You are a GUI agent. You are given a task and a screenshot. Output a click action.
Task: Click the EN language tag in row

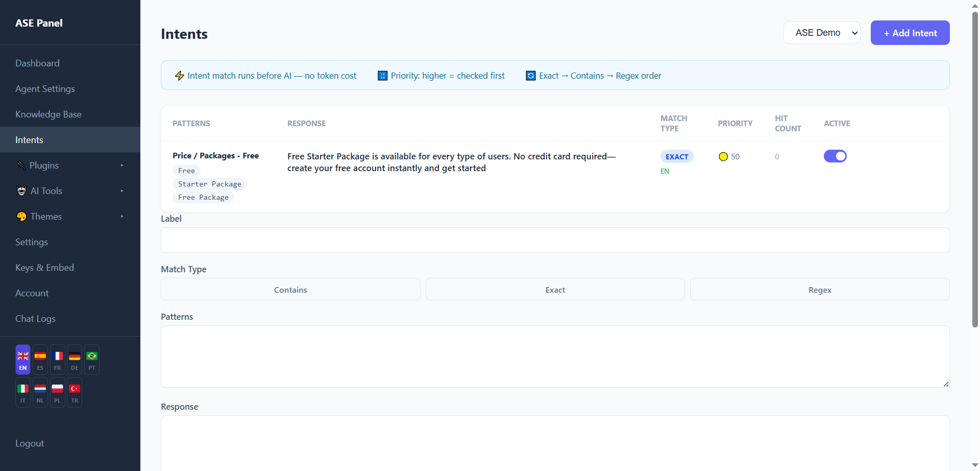pos(665,171)
